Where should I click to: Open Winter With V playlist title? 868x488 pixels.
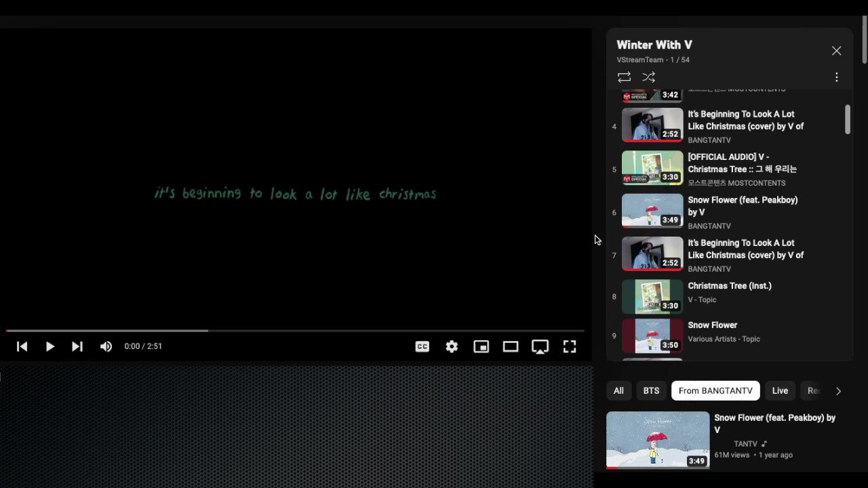[x=654, y=45]
